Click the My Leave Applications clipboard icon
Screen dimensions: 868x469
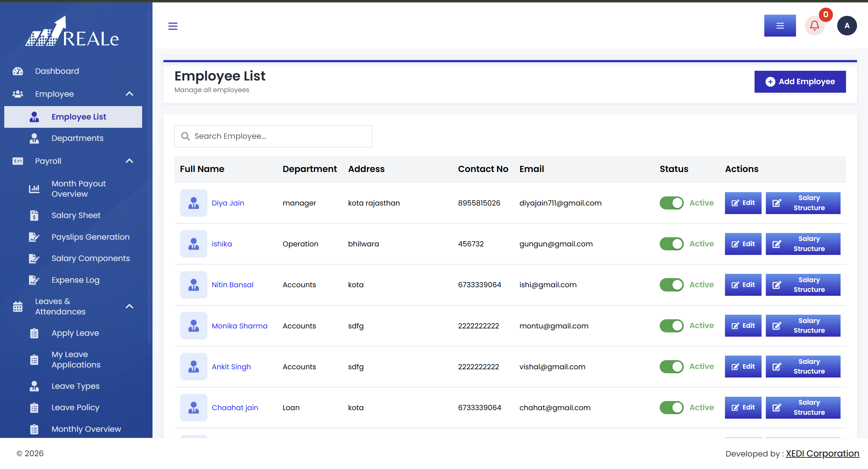pyautogui.click(x=34, y=360)
